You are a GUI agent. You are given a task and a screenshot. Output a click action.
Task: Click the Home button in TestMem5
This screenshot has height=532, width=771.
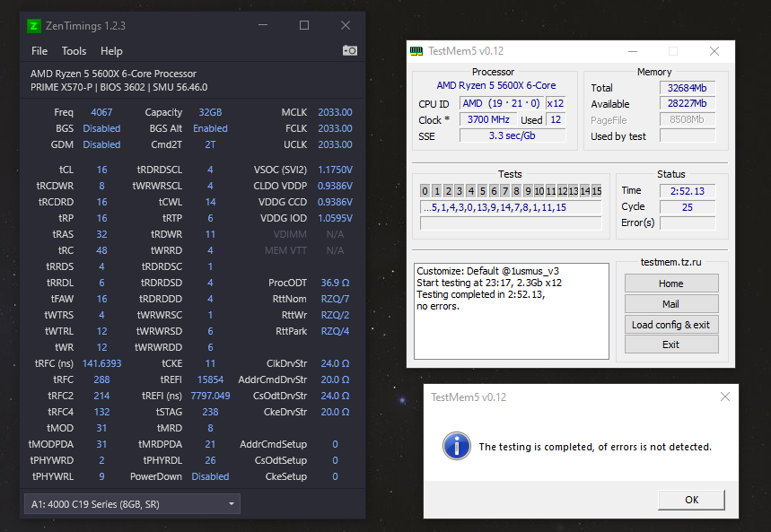[671, 283]
